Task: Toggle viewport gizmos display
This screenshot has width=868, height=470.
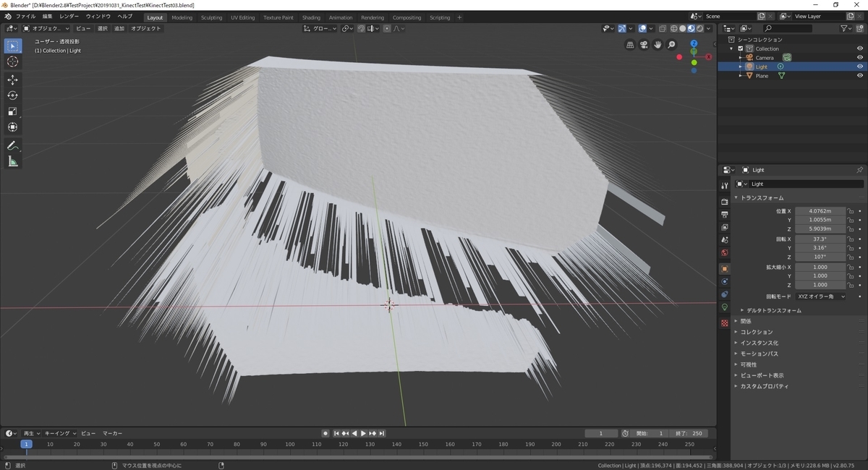Action: point(622,28)
